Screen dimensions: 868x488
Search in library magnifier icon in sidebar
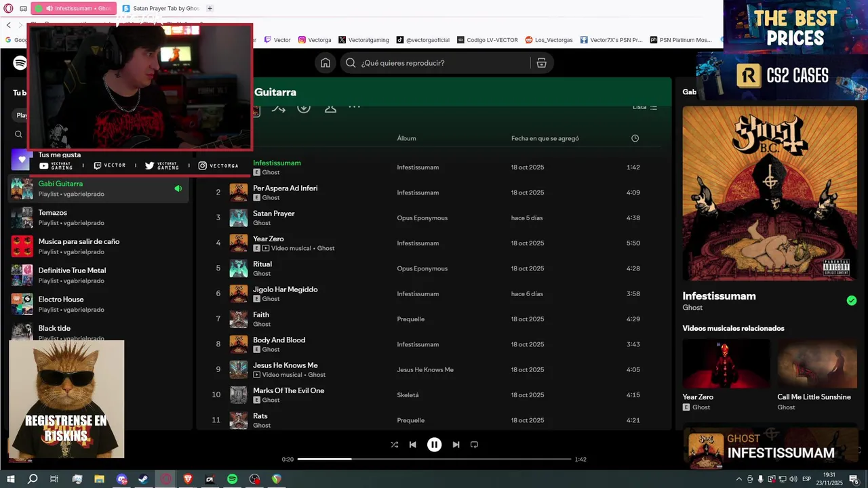19,134
